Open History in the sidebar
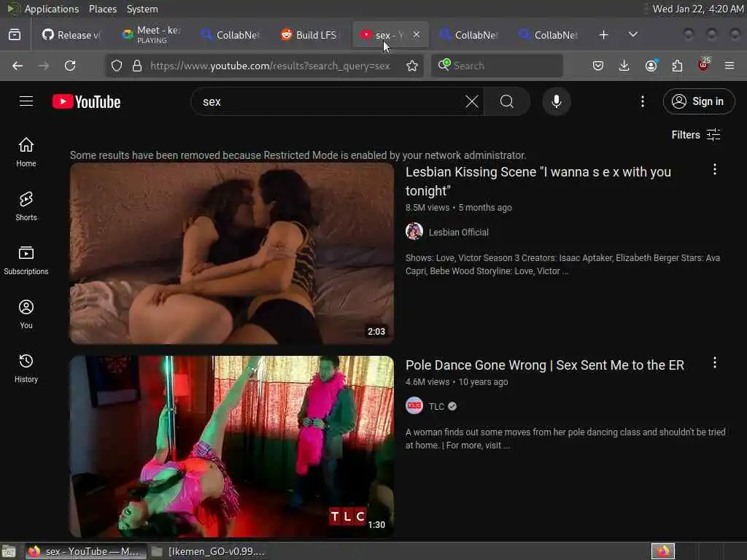 click(x=26, y=368)
